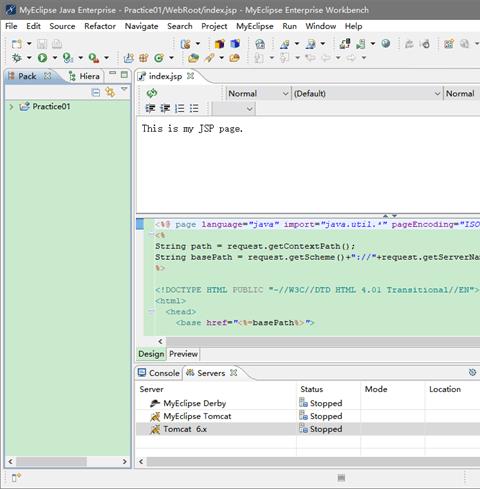Click the Mode column header
The image size is (480, 489).
pos(393,389)
